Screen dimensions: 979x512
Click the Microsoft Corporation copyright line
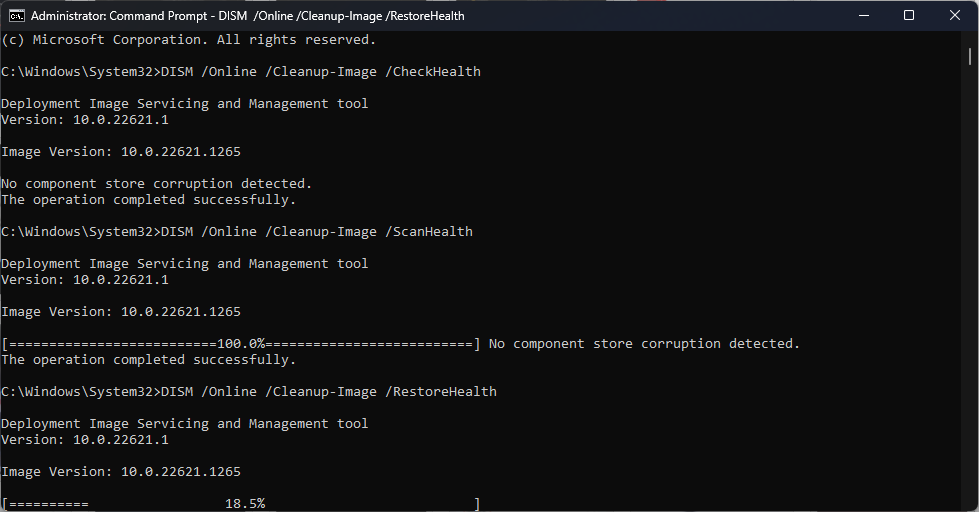click(x=189, y=40)
